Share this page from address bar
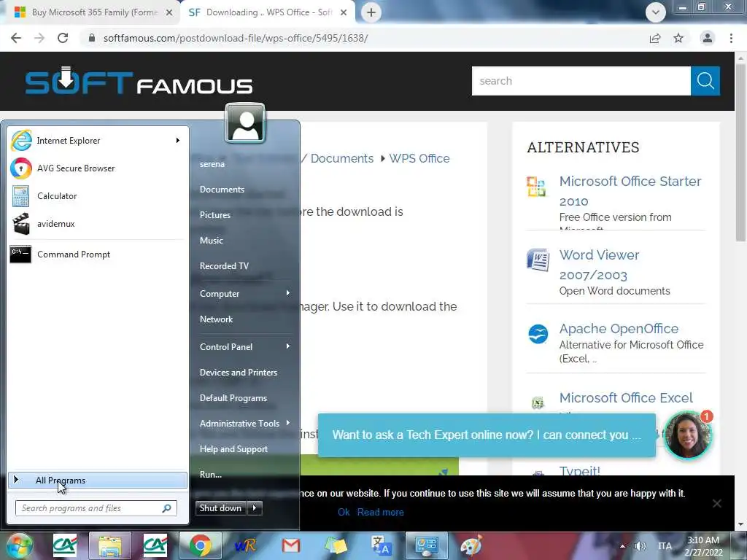The width and height of the screenshot is (747, 560). (655, 38)
